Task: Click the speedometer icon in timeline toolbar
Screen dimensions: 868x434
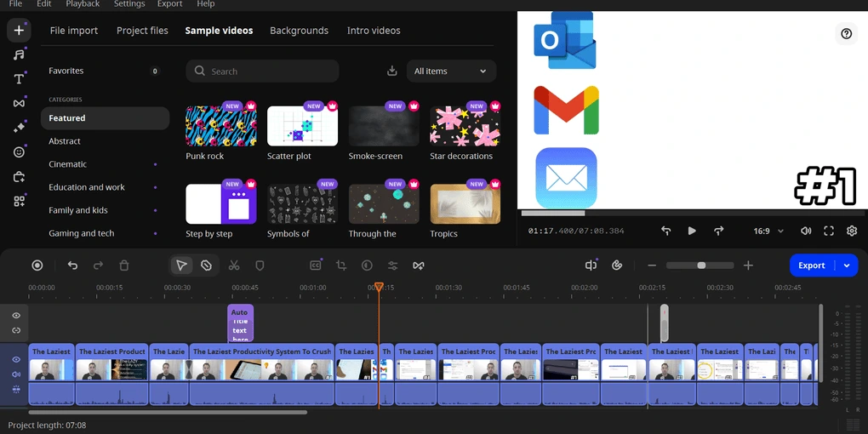Action: [x=617, y=266]
